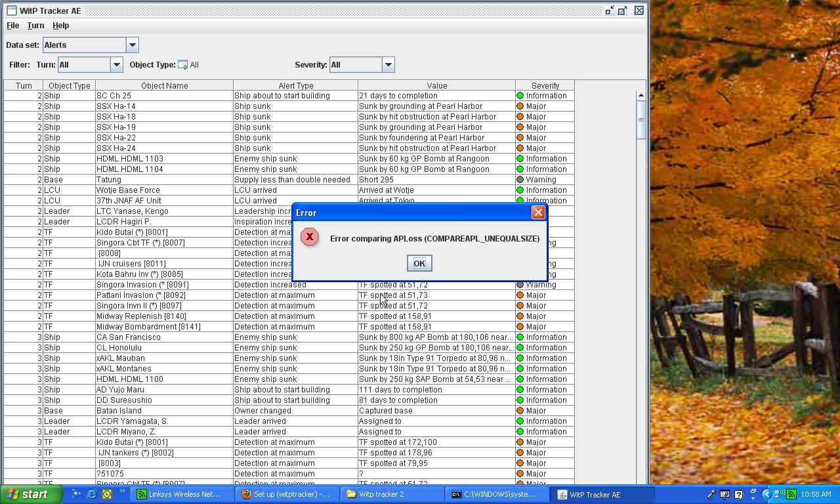The height and width of the screenshot is (504, 840).
Task: Click the WitP Tracker AE window title icon
Action: [11, 10]
